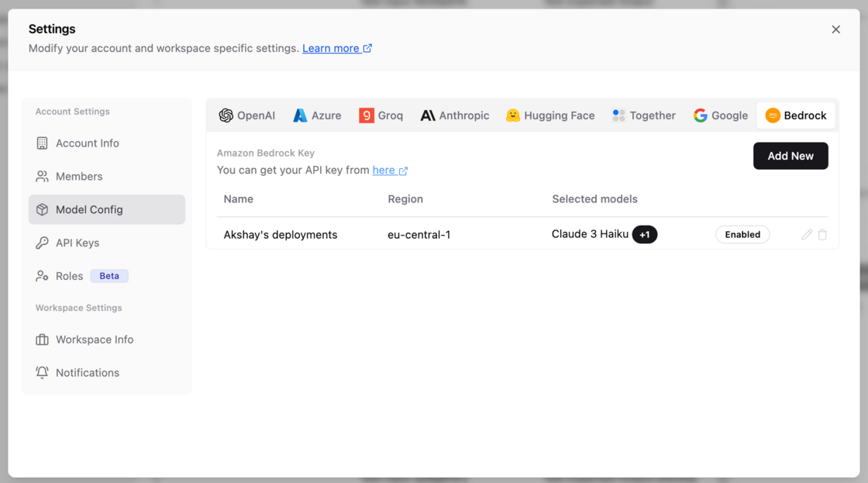This screenshot has height=483, width=868.
Task: Click the Name column header
Action: point(239,198)
